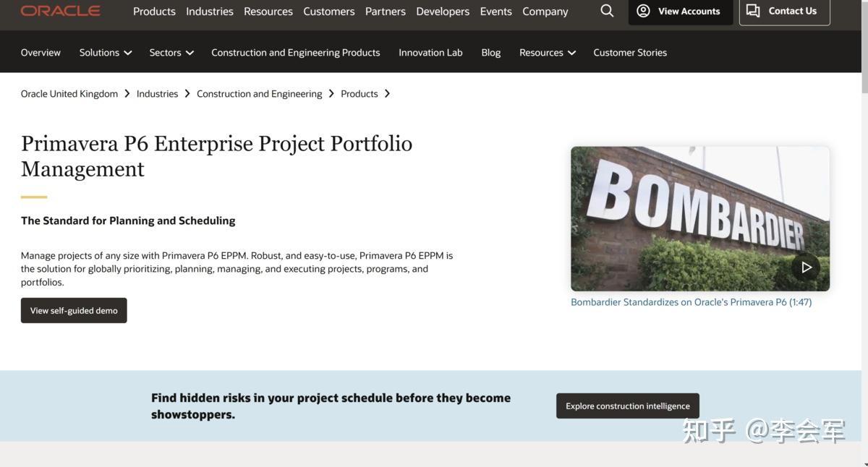Open the Products top menu
Image resolution: width=868 pixels, height=467 pixels.
pyautogui.click(x=154, y=12)
